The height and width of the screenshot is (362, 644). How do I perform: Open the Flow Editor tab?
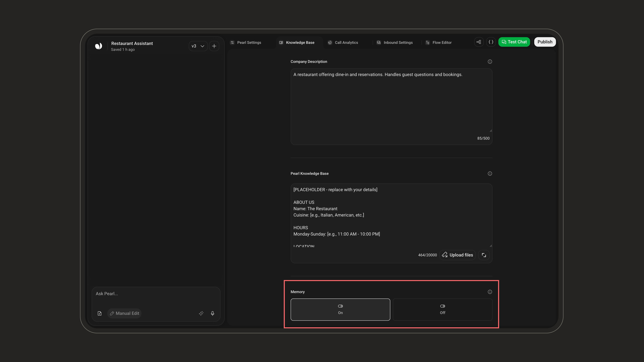coord(439,42)
